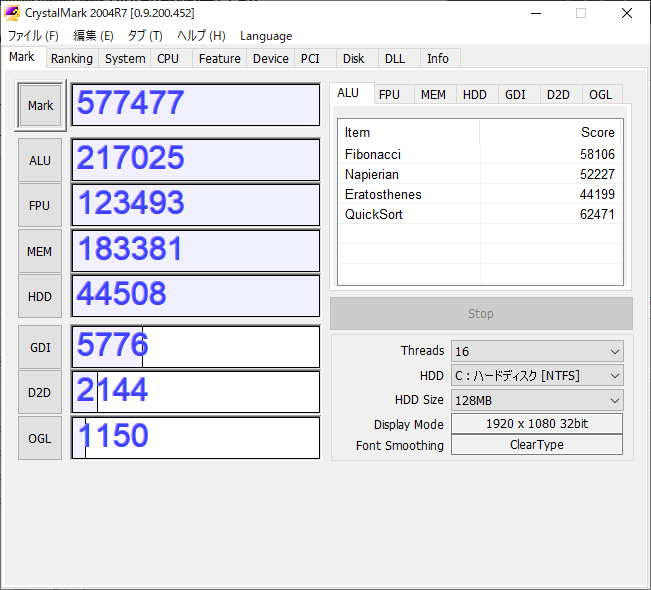Click the ALU score 217025

196,160
